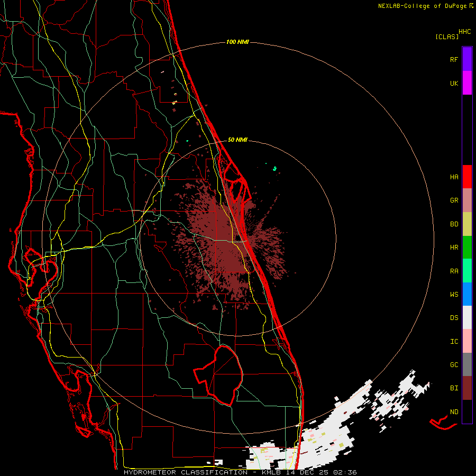This screenshot has height=476, width=476.
Task: Click the WS blue legend swatch
Action: (x=467, y=294)
